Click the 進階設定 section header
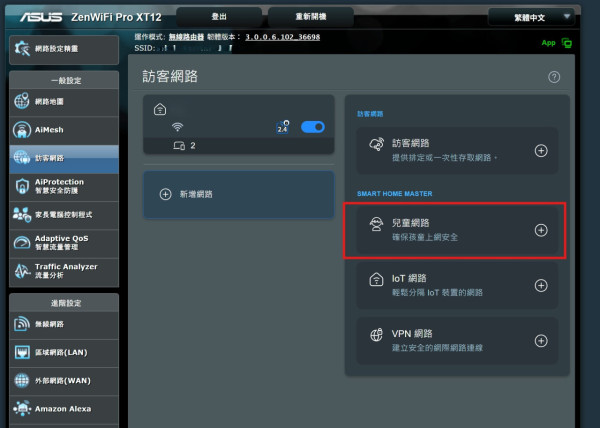Image resolution: width=600 pixels, height=428 pixels. point(66,303)
